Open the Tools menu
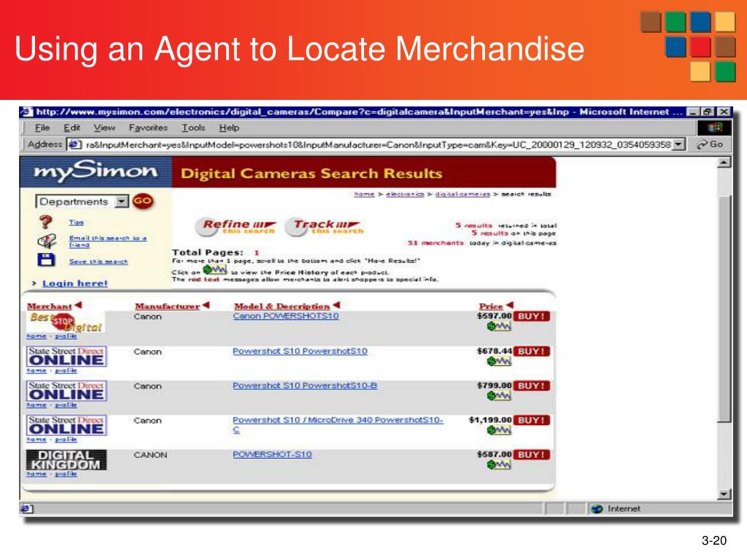Screen dimensions: 747x560 click(193, 128)
